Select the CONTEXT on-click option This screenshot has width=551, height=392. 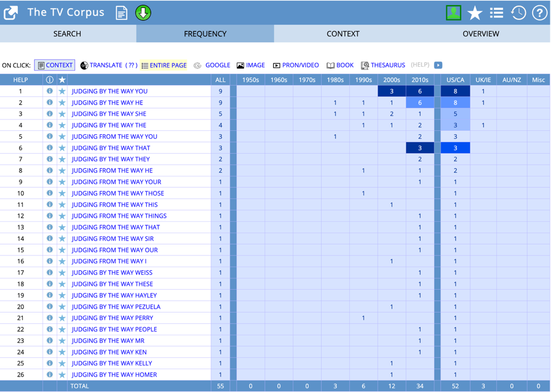[55, 65]
